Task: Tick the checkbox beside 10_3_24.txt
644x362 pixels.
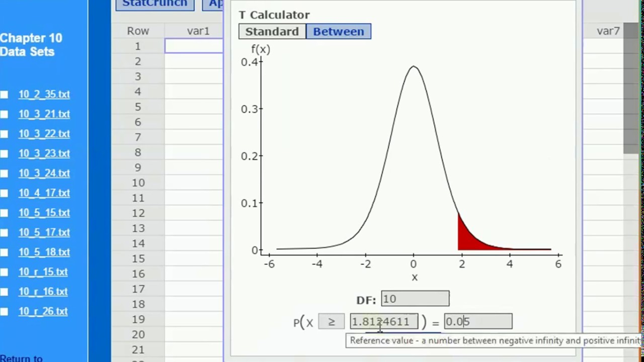Action: pos(4,173)
